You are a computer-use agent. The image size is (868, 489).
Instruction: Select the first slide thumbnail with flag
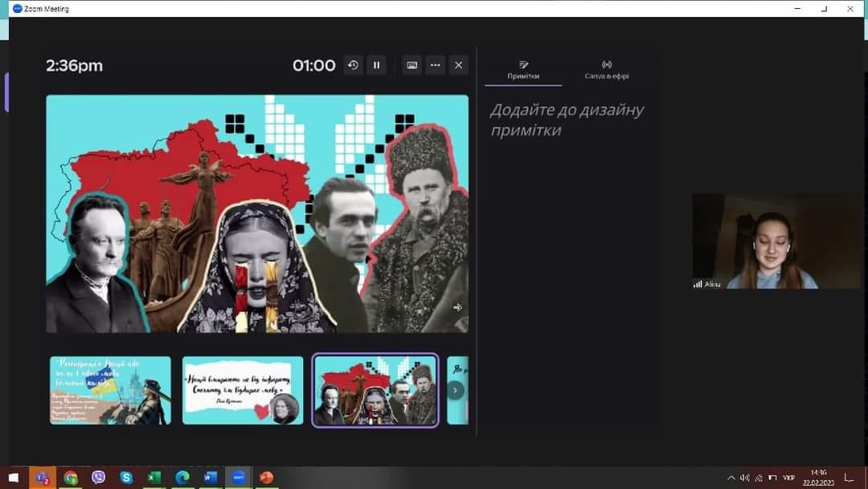click(110, 390)
